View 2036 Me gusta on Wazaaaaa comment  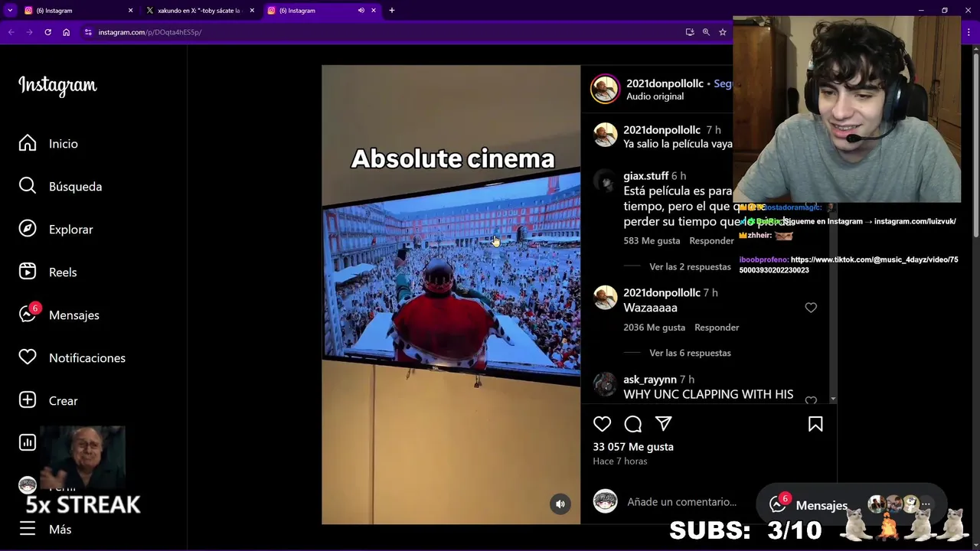pyautogui.click(x=655, y=328)
